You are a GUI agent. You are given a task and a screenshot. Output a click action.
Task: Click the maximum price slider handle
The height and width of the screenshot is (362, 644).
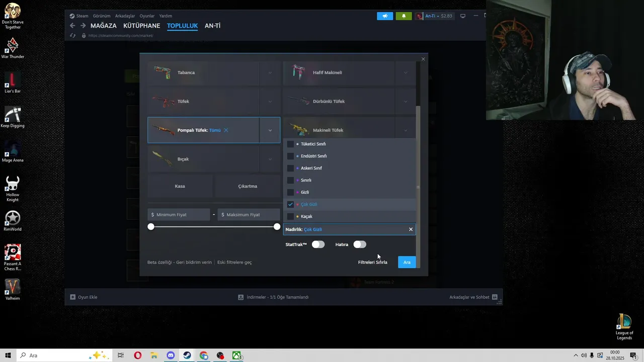pyautogui.click(x=277, y=227)
